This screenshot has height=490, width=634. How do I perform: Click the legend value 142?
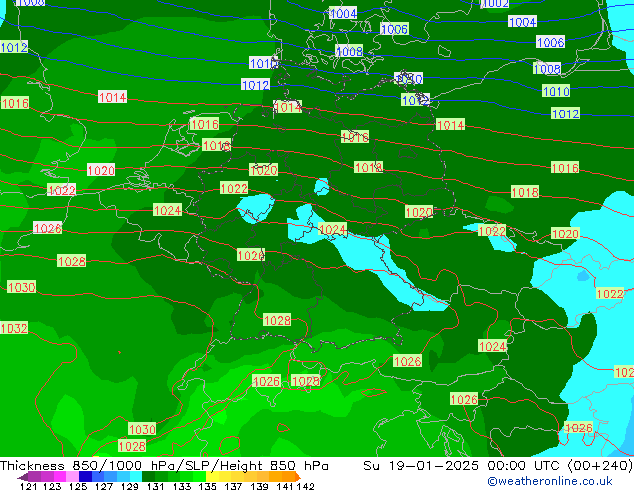coord(305,486)
